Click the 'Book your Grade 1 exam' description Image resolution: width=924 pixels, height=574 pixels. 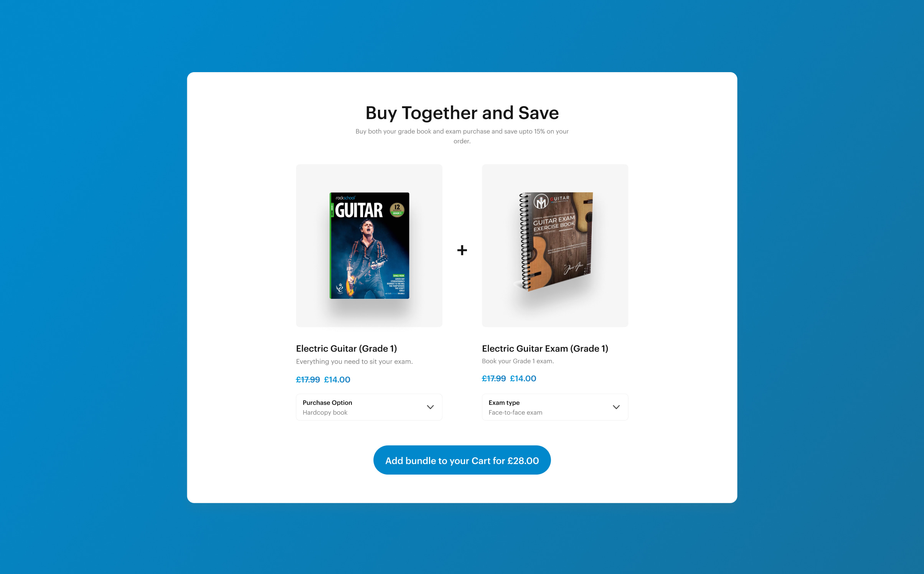pos(518,361)
